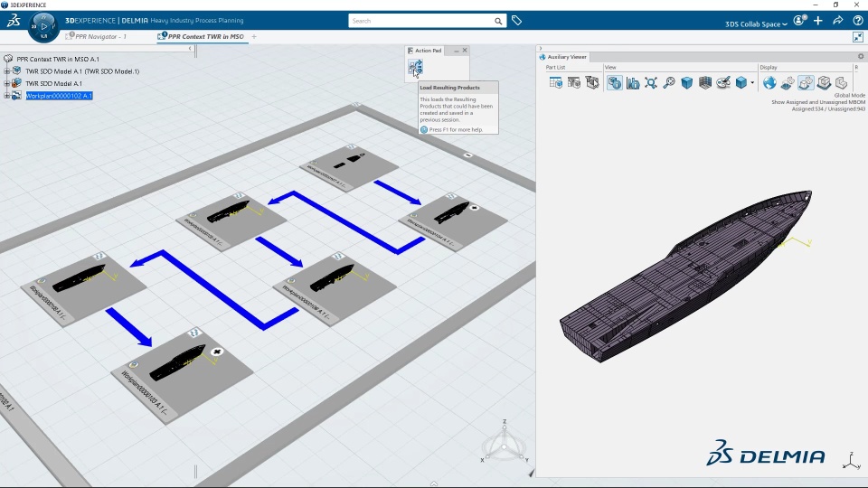Select the Workplan00000102 A.1 tree item
Image resolution: width=868 pixels, height=488 pixels.
click(x=59, y=96)
